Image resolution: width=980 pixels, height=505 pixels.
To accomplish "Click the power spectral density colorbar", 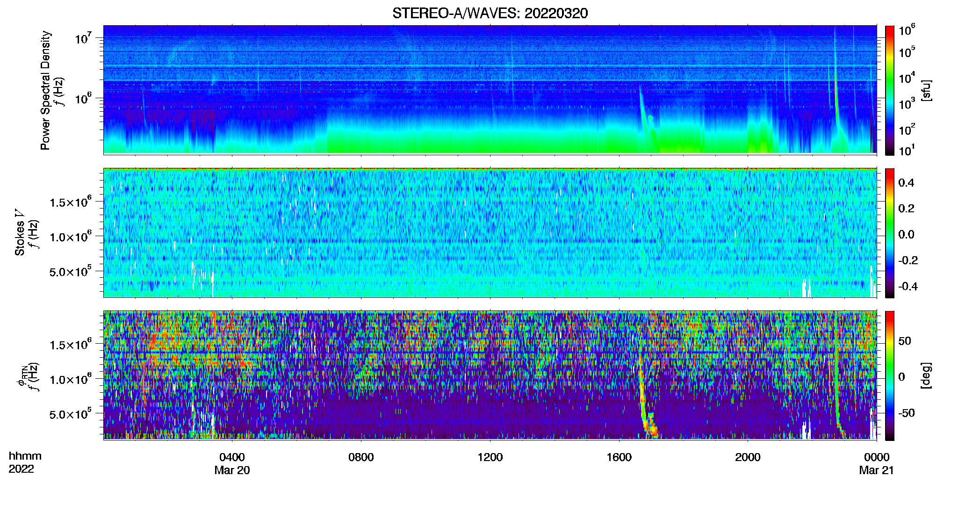I will [x=890, y=90].
